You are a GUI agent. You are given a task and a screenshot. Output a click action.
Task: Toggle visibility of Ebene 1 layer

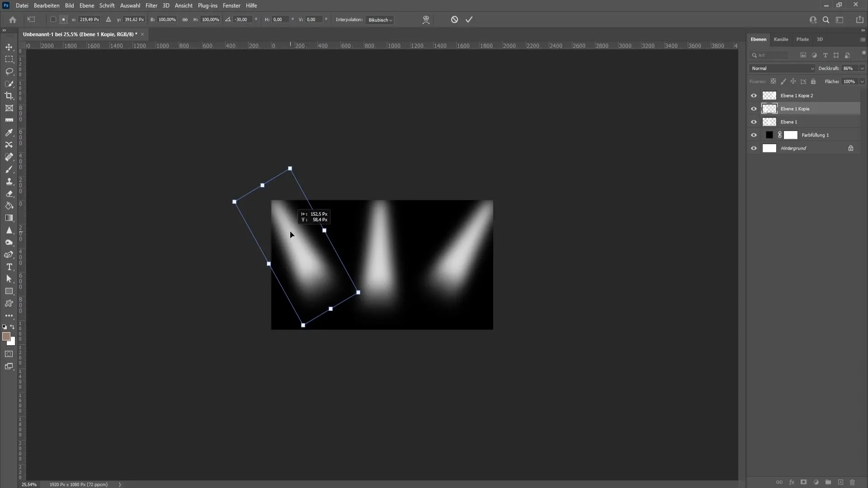(754, 122)
